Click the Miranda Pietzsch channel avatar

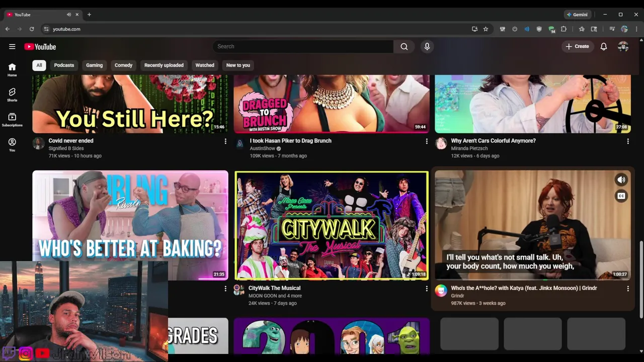(x=441, y=143)
